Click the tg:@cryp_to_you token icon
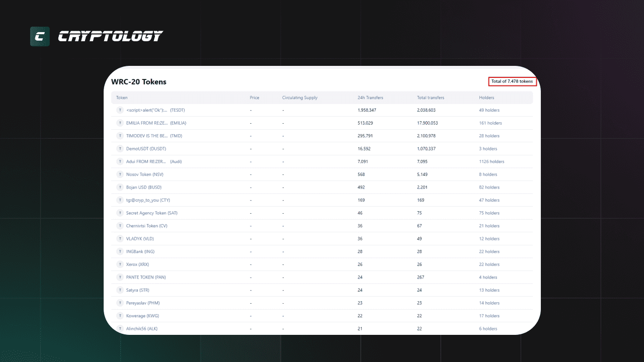The width and height of the screenshot is (644, 362). [x=120, y=200]
